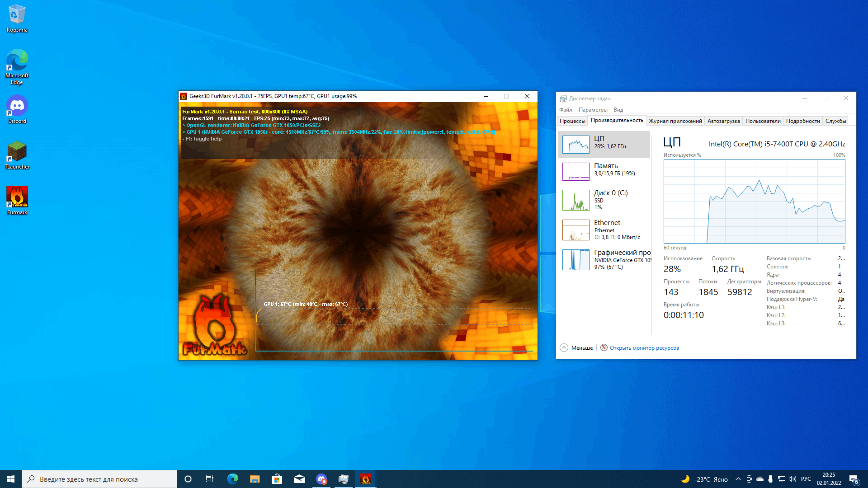Select the Диск 0 (C:) entry
Viewport: 868px width, 488px height.
[x=604, y=200]
